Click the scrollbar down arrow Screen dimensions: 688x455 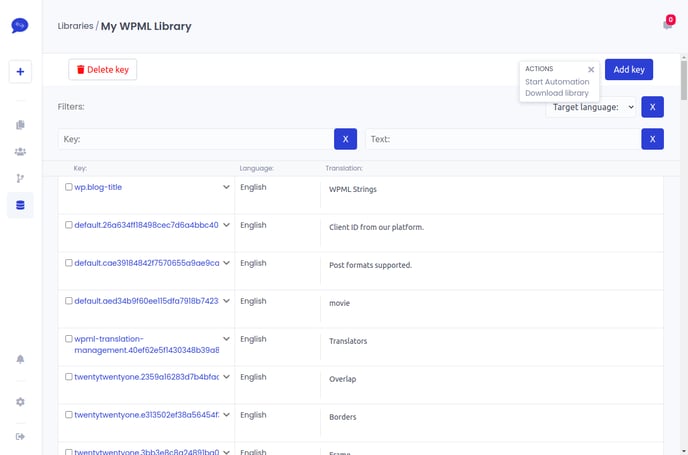point(684,451)
